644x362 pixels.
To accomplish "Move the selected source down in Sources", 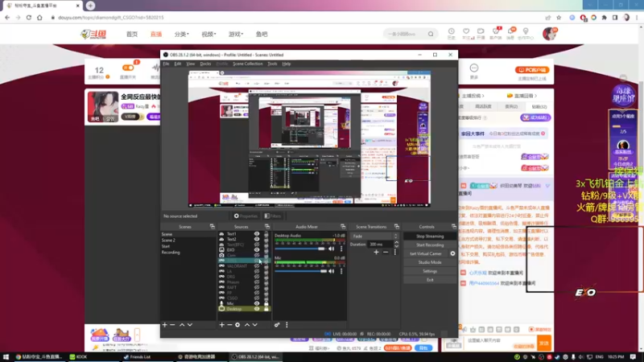I will click(x=254, y=325).
